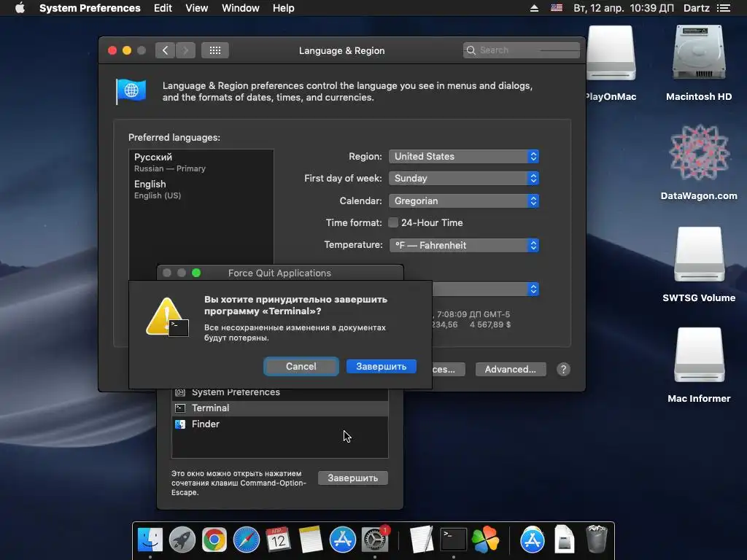
Task: Open PlayOnMac clover icon in Dock
Action: click(485, 540)
